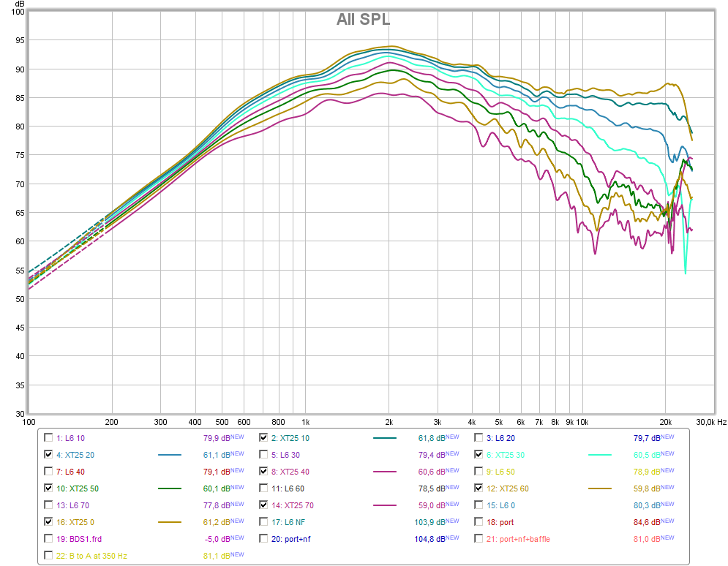Click the '-5,0 dB' value for BDS1.frd
The image size is (728, 566).
click(x=218, y=539)
